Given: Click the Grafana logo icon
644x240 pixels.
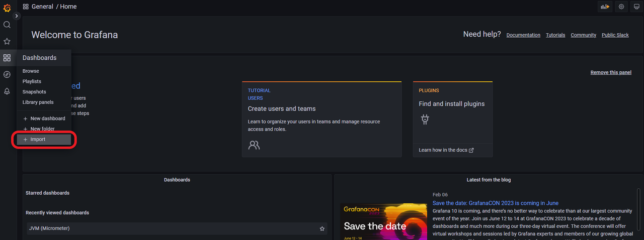Looking at the screenshot, I should point(7,8).
